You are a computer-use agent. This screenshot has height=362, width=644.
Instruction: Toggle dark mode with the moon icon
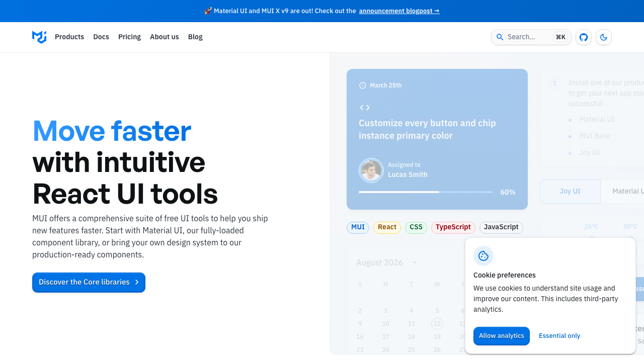604,37
